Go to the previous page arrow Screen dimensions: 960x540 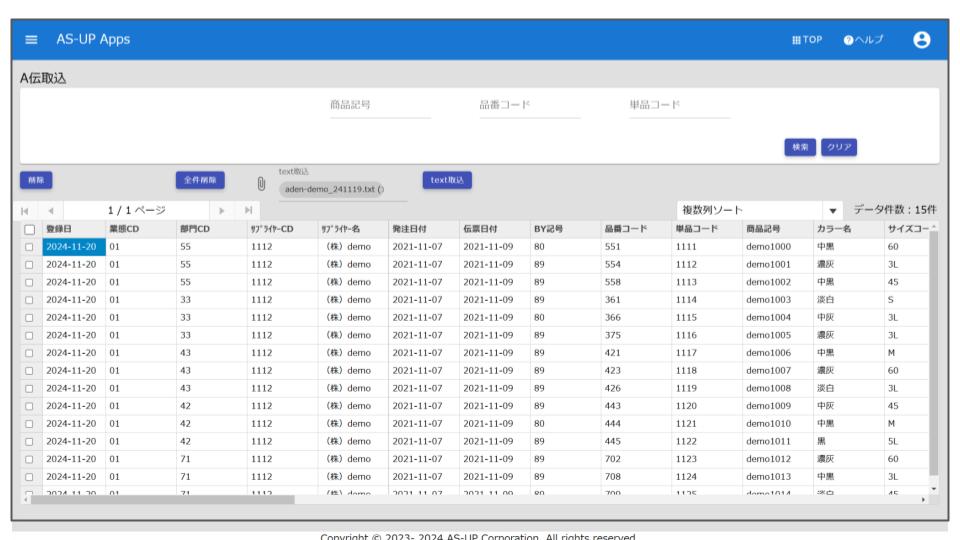(49, 211)
